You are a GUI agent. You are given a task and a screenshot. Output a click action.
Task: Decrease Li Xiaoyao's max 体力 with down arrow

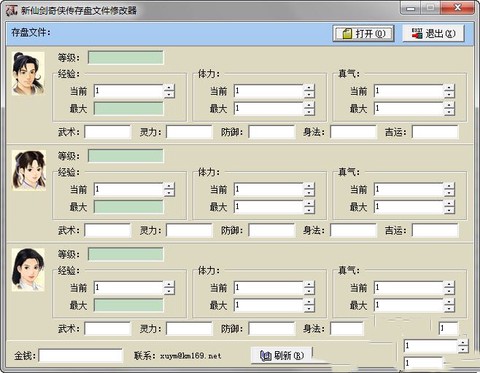click(309, 112)
